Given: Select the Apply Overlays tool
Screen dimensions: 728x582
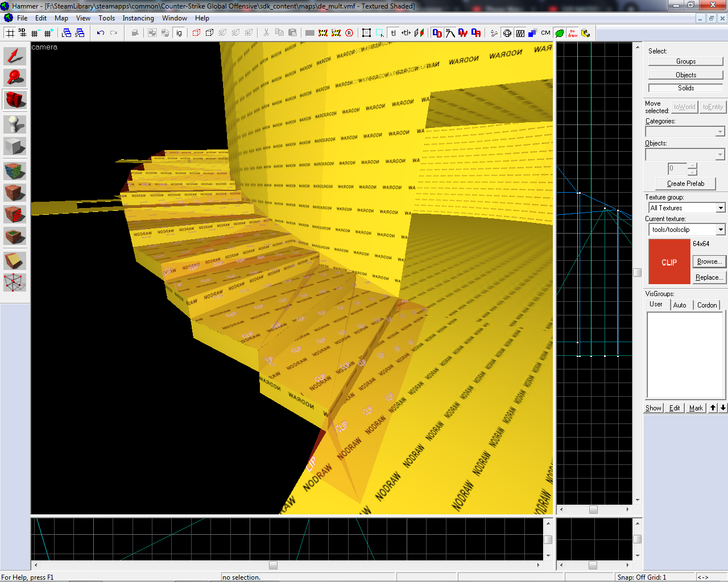Looking at the screenshot, I should click(15, 236).
